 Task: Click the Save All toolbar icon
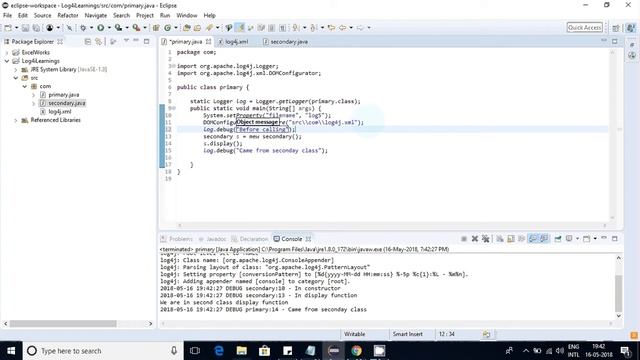36,28
